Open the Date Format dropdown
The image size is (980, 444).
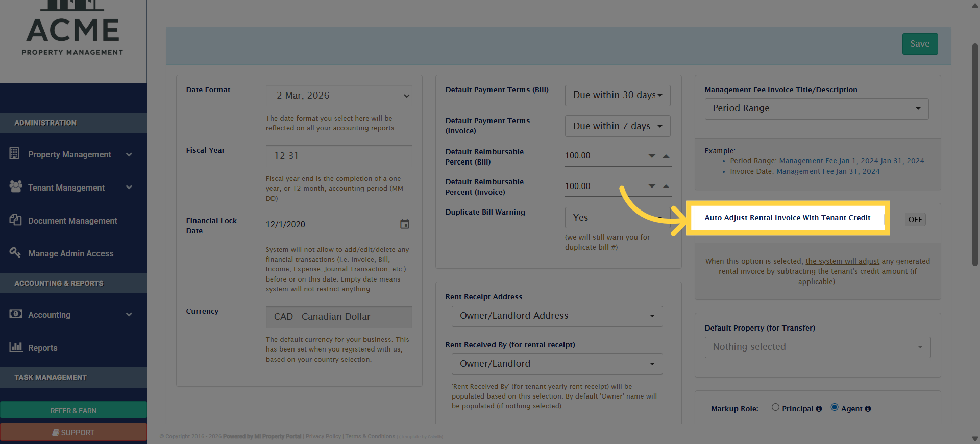point(339,96)
